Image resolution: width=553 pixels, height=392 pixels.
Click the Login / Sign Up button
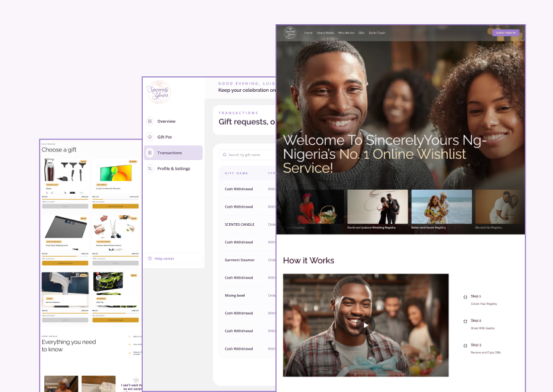(x=505, y=33)
